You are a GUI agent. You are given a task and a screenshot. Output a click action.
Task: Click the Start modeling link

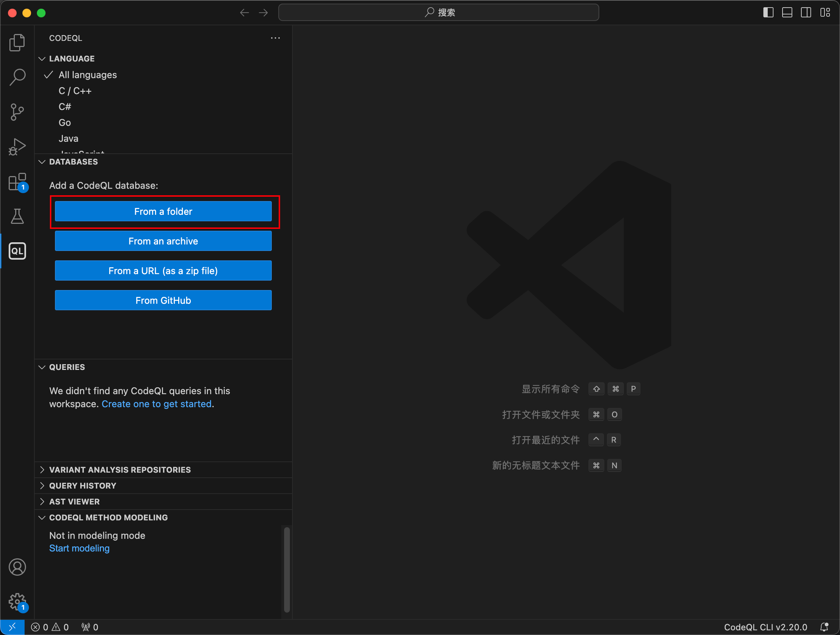(79, 548)
